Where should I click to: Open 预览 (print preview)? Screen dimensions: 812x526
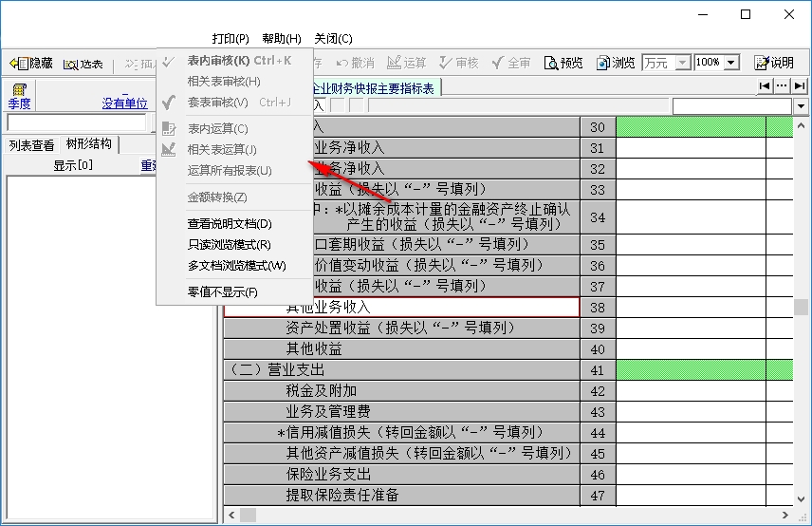[x=563, y=63]
